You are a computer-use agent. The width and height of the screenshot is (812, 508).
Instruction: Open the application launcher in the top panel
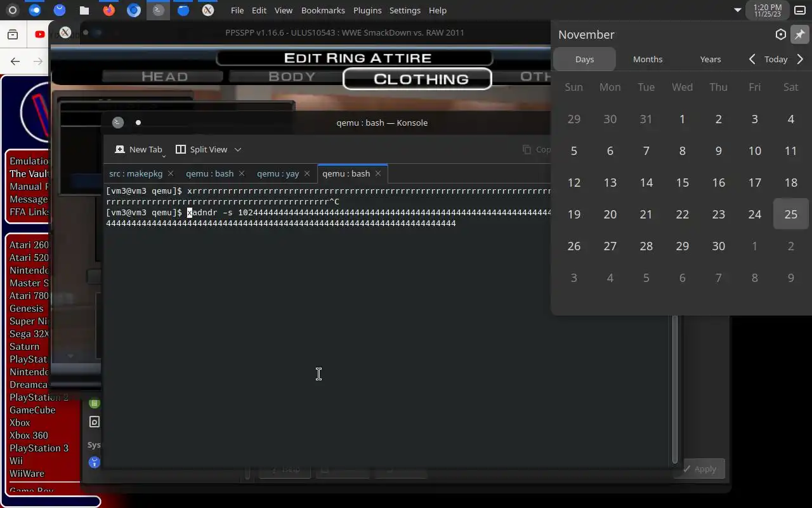[x=11, y=10]
